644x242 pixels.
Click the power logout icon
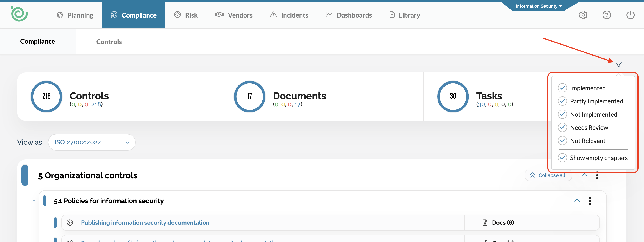coord(630,15)
